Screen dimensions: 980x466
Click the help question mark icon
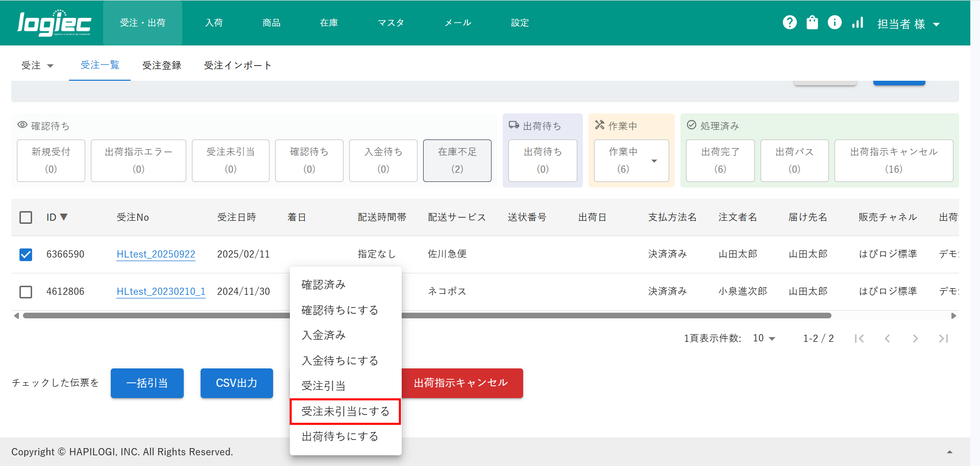tap(790, 22)
